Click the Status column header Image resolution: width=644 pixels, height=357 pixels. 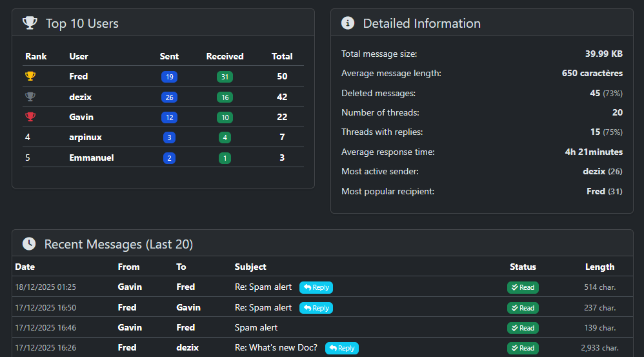(x=523, y=267)
